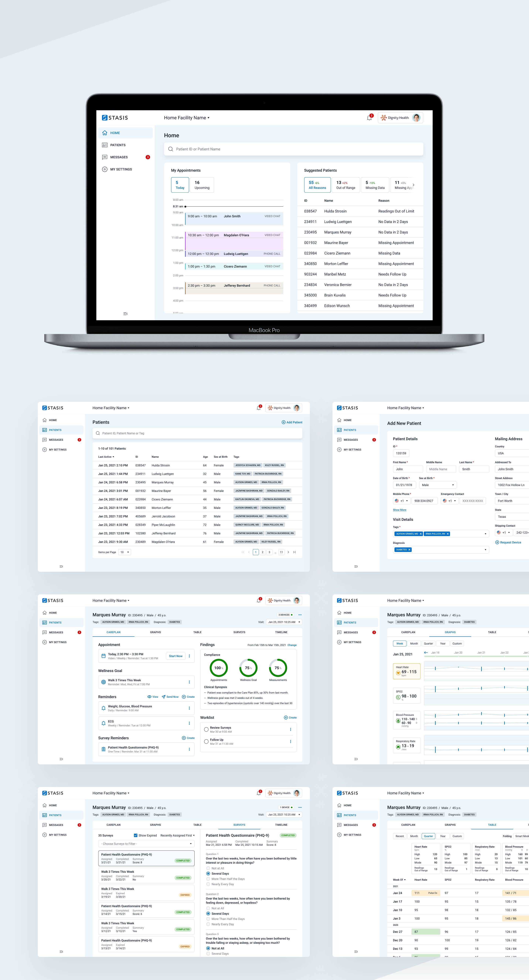
Task: Click right chevron beside Suggested Patients reason tabs
Action: (413, 185)
